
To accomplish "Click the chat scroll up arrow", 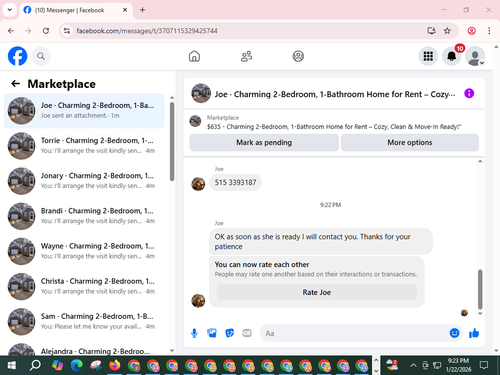I will 480,161.
